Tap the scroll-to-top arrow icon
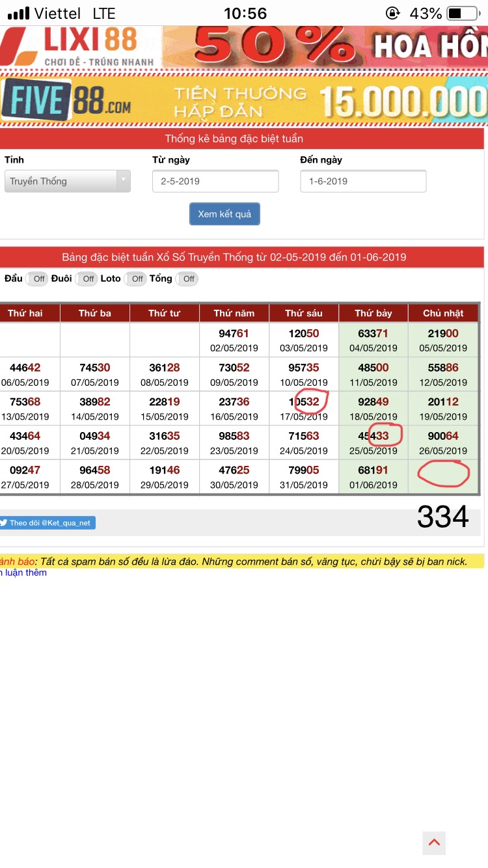488x868 pixels. click(x=434, y=843)
